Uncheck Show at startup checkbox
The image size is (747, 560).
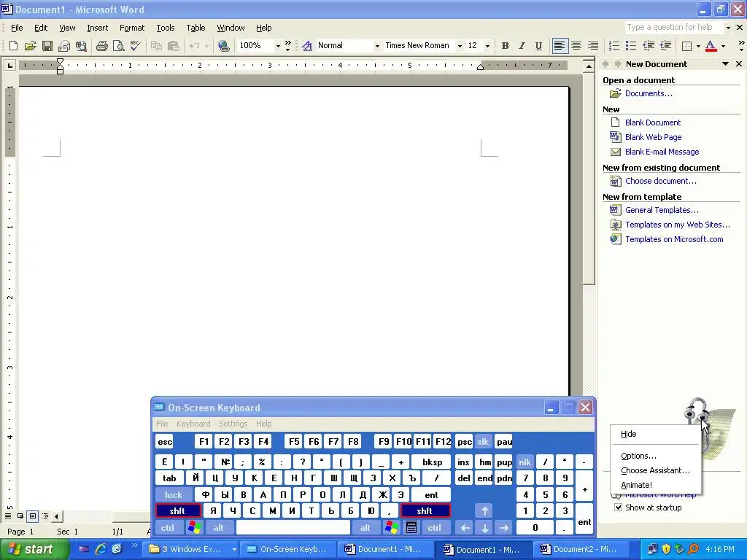tap(618, 507)
